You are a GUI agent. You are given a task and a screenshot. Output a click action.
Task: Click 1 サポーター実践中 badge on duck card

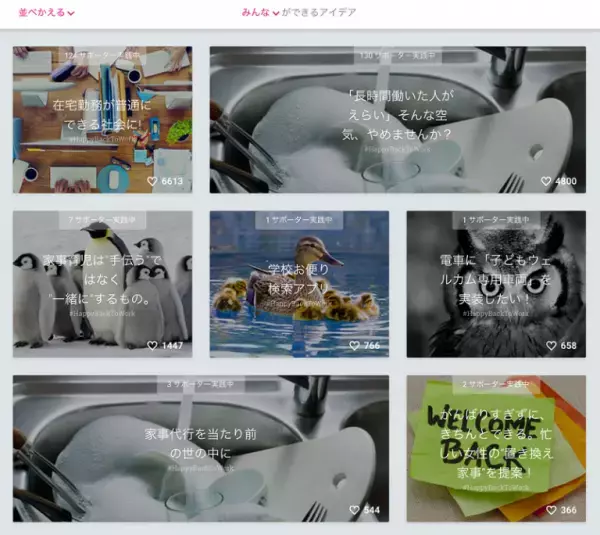pyautogui.click(x=299, y=220)
